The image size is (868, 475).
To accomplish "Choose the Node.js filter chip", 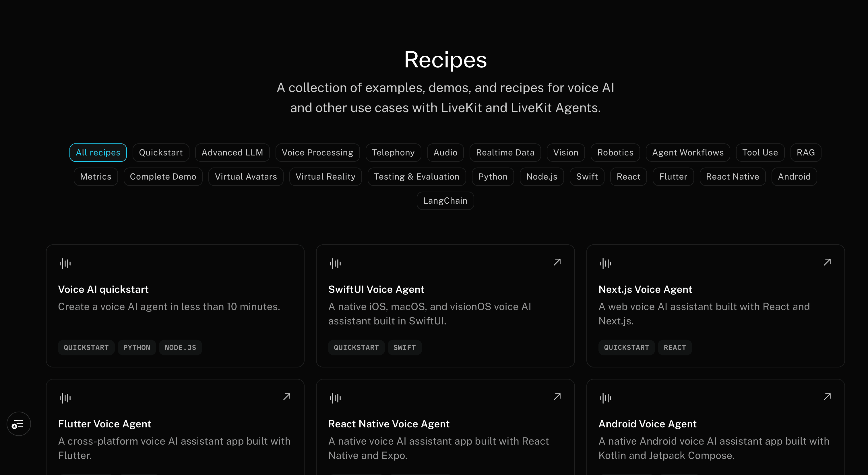I will coord(542,177).
